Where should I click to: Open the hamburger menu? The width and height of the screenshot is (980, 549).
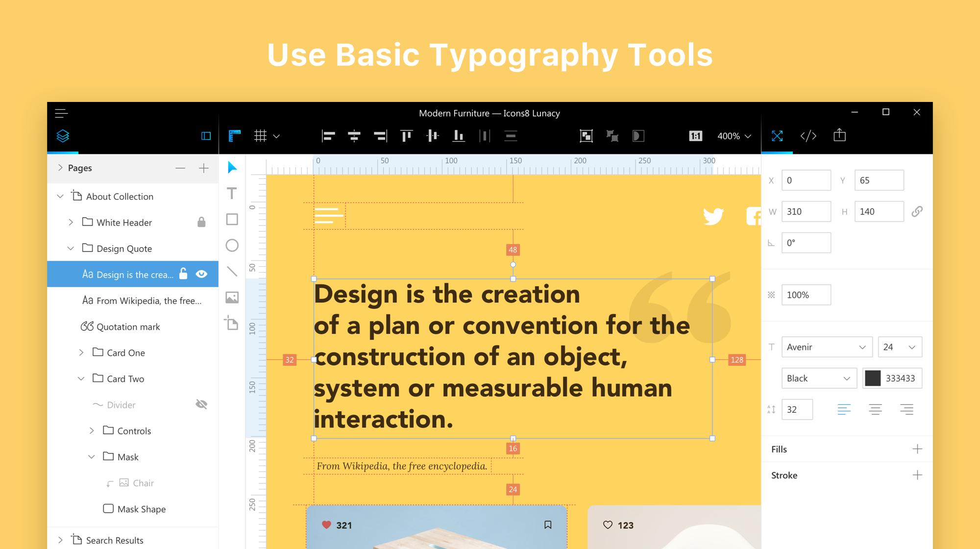[x=61, y=113]
